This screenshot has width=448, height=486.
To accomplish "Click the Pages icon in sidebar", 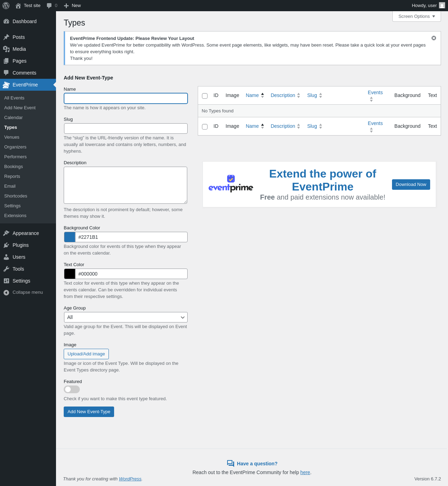I will [6, 61].
